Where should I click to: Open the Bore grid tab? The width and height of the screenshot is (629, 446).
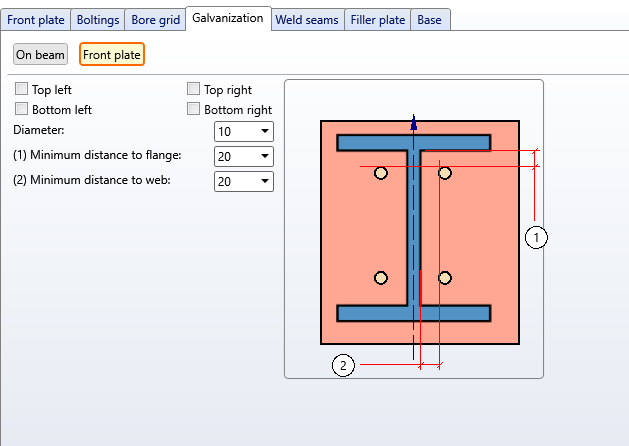[x=155, y=19]
